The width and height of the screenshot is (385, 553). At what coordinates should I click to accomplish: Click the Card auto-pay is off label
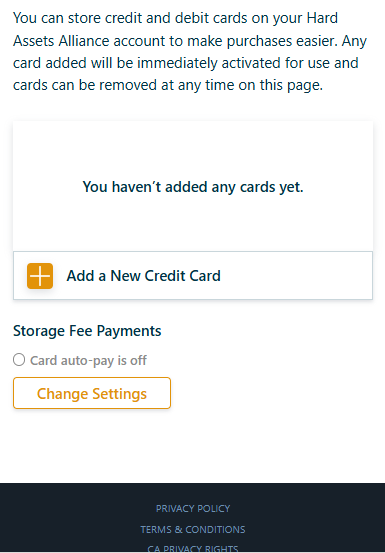(88, 360)
